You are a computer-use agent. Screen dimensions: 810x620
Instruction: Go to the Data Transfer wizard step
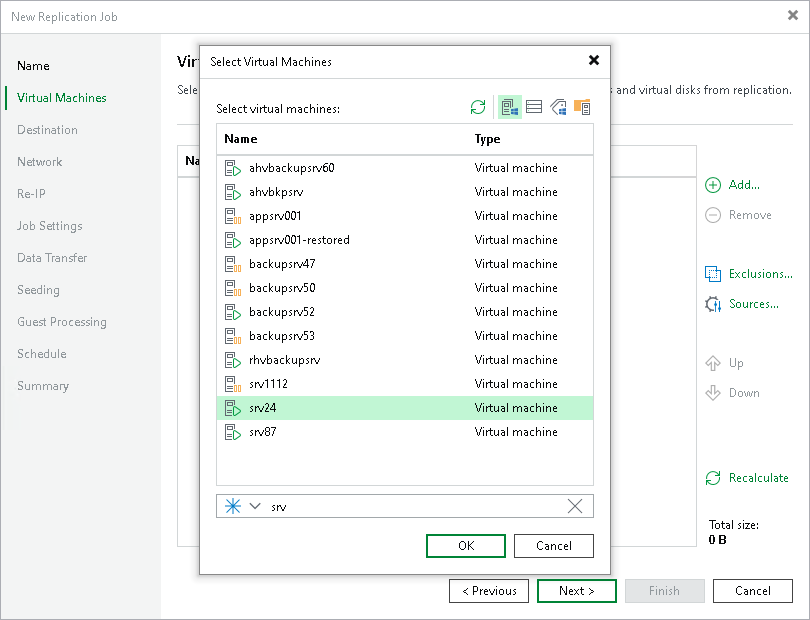coord(52,258)
